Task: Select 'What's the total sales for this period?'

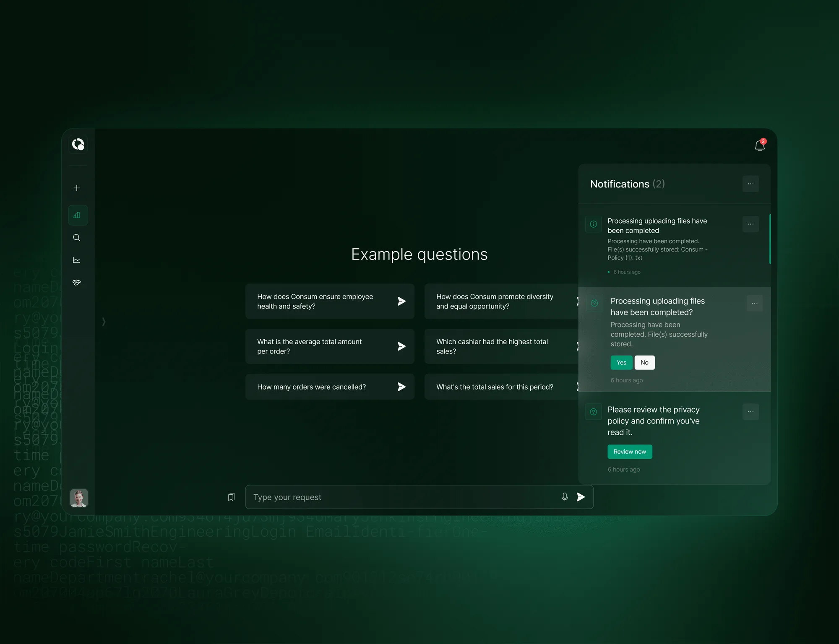Action: [x=501, y=387]
